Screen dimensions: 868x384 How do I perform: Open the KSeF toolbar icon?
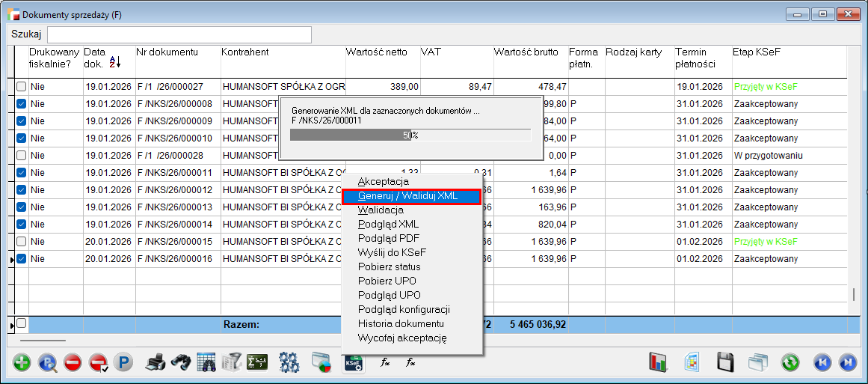tap(354, 363)
